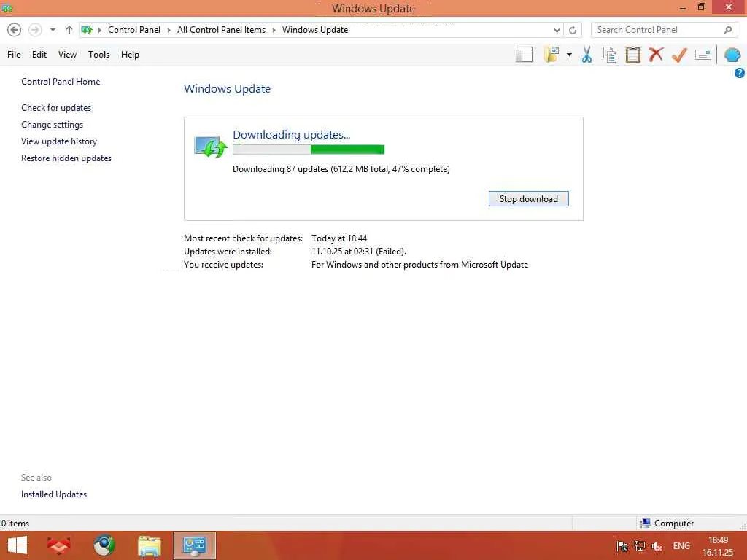Click the Stop download button

(528, 198)
